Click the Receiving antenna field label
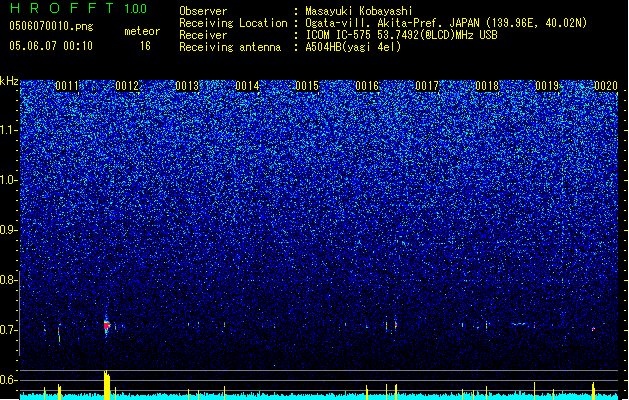 point(230,47)
